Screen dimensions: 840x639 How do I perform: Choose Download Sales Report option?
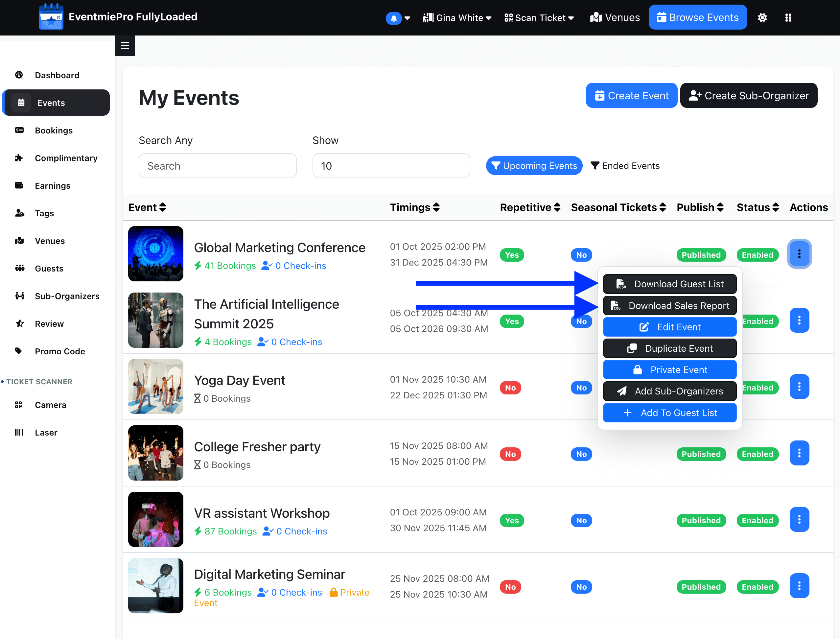pos(670,305)
